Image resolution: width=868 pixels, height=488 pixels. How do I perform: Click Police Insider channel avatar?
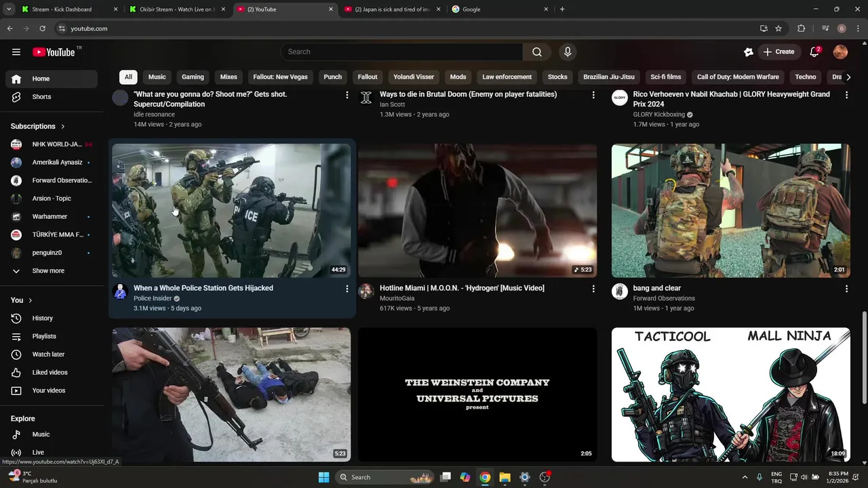click(120, 291)
